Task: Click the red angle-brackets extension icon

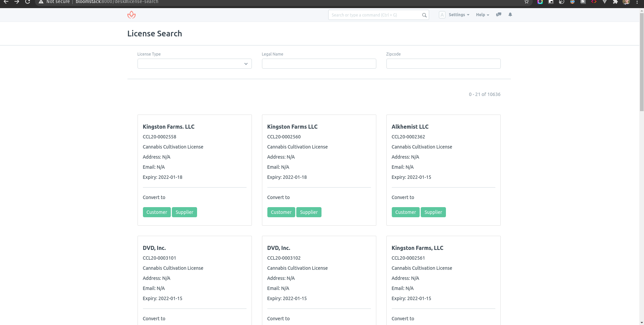Action: click(594, 2)
